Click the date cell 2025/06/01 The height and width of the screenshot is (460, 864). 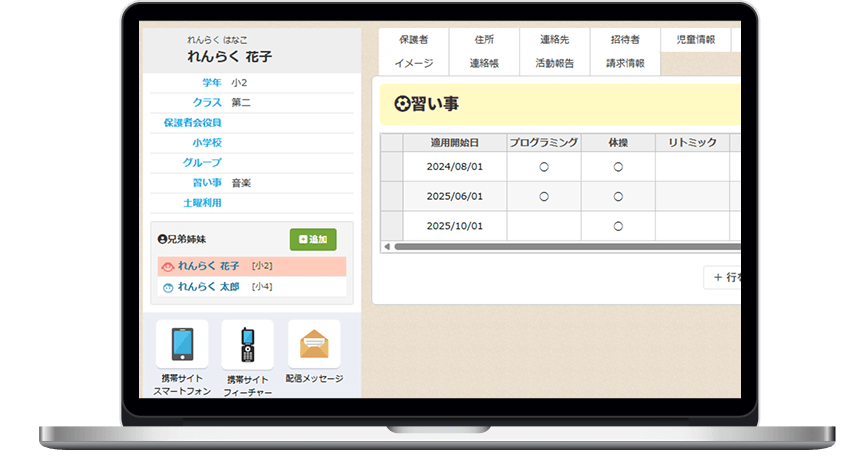pyautogui.click(x=455, y=196)
